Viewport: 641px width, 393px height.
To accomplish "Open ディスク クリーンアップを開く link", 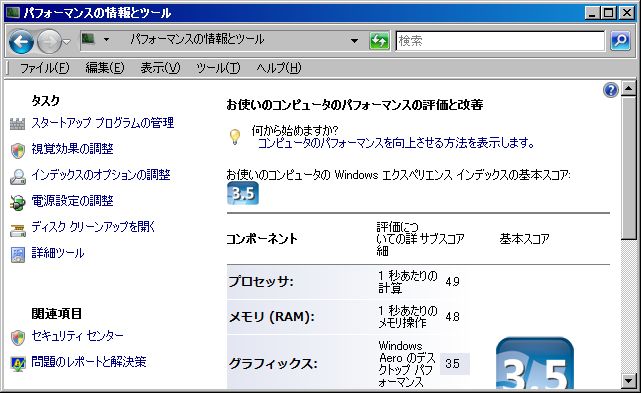I will coord(93,227).
